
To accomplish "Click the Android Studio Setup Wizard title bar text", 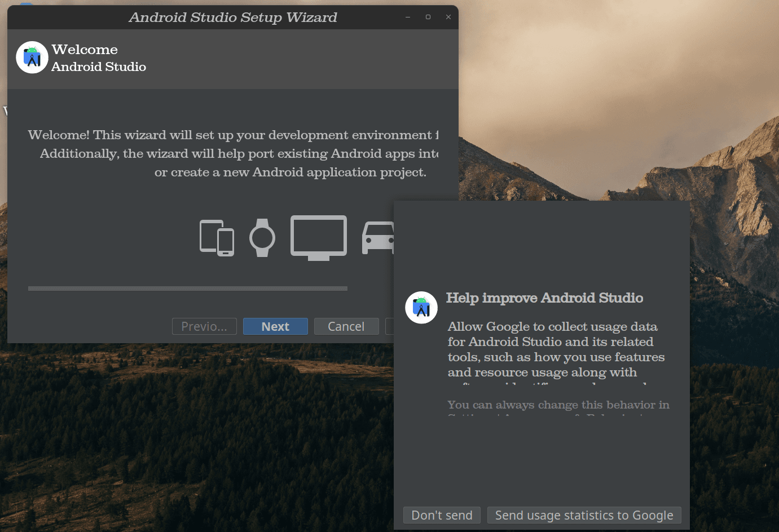I will [233, 17].
